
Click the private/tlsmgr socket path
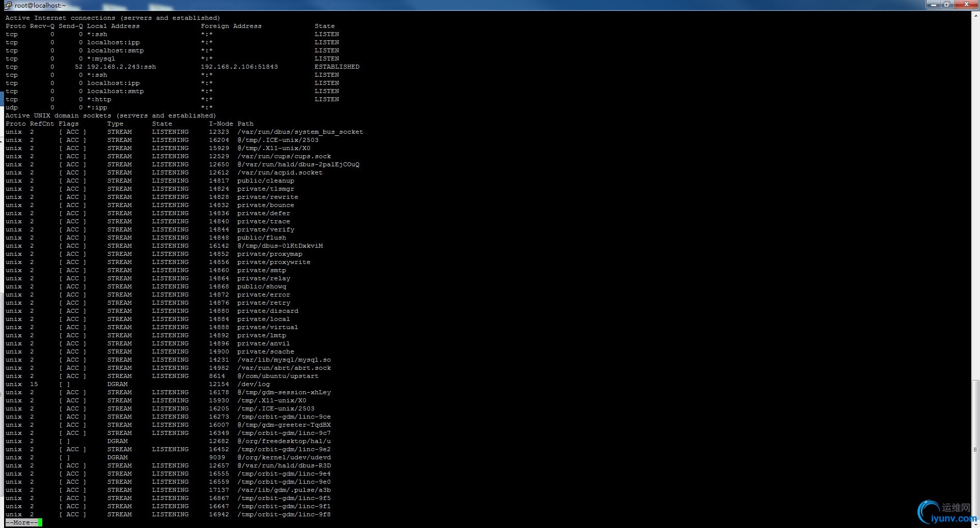tap(266, 189)
